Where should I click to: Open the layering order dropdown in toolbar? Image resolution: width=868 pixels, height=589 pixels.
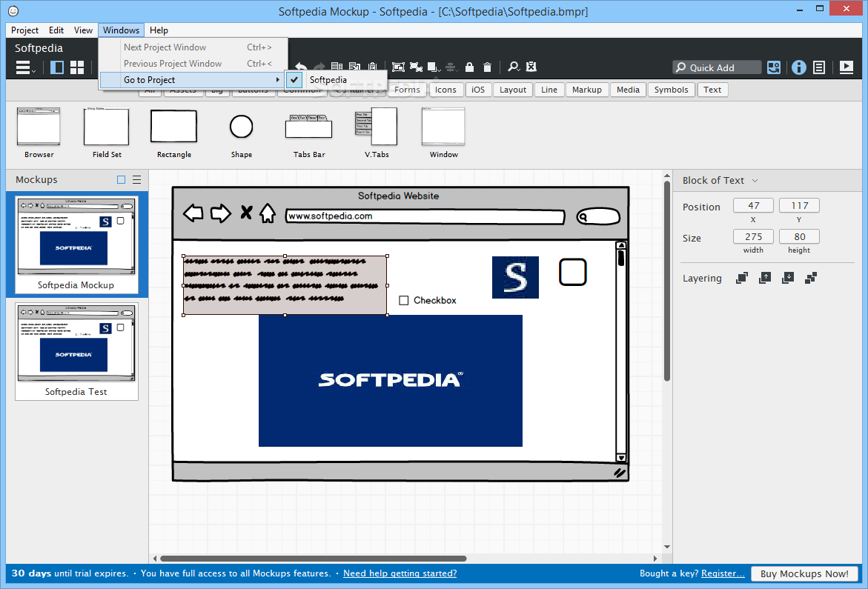[x=434, y=67]
